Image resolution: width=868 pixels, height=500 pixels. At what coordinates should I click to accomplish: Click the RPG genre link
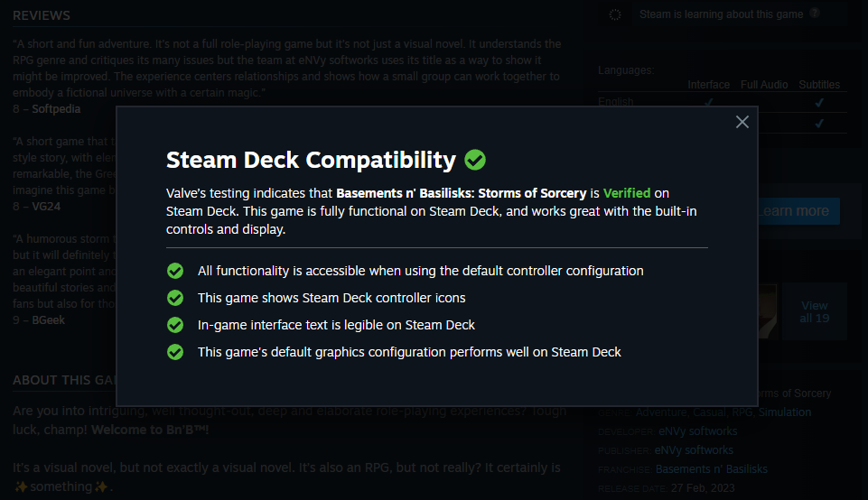click(x=742, y=412)
